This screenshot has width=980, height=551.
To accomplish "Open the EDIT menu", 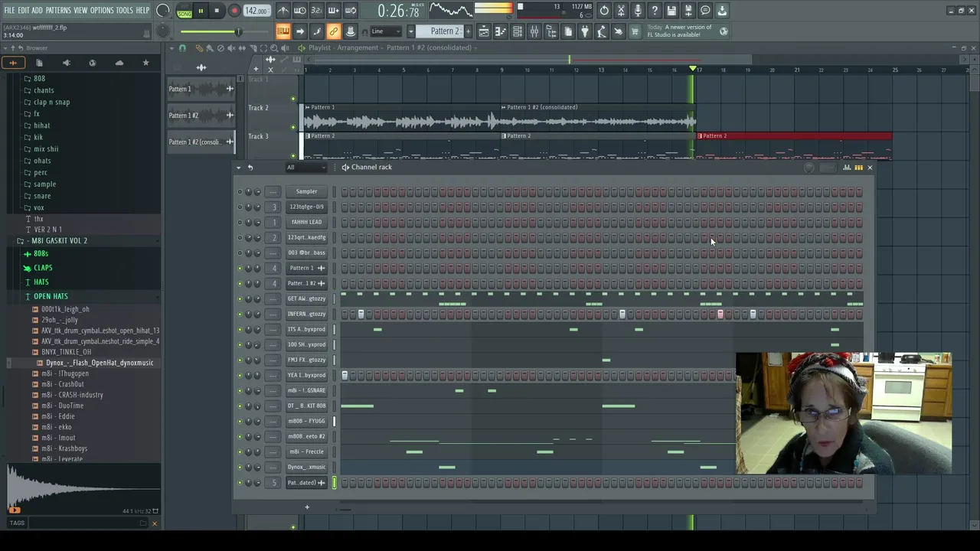I will click(24, 10).
